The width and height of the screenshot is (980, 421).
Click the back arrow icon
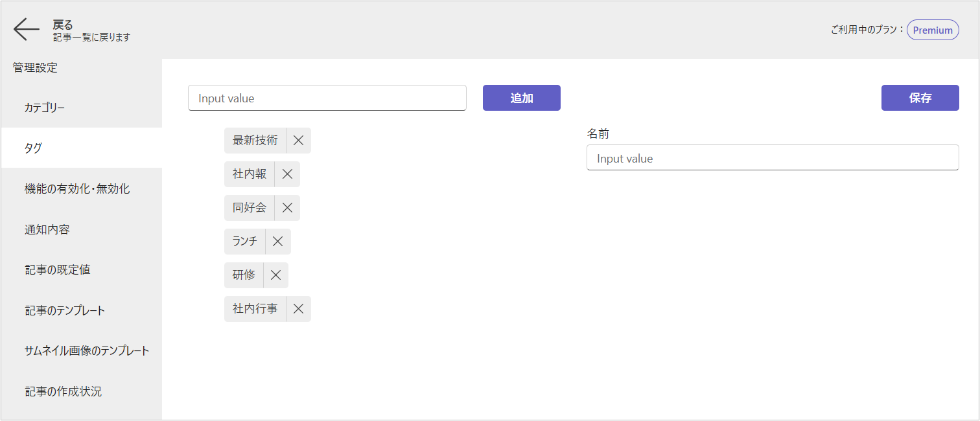(x=27, y=30)
